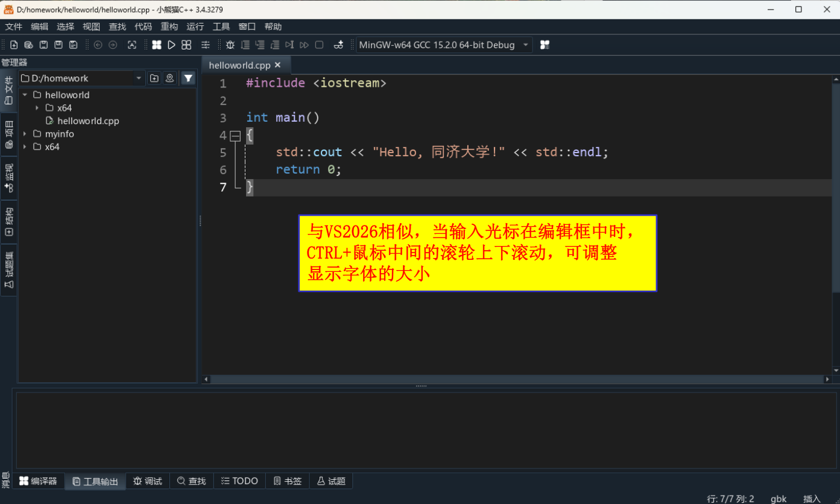Image resolution: width=840 pixels, height=504 pixels.
Task: Open the compiler set dropdown showing MinGW-w64 GCC
Action: point(524,45)
